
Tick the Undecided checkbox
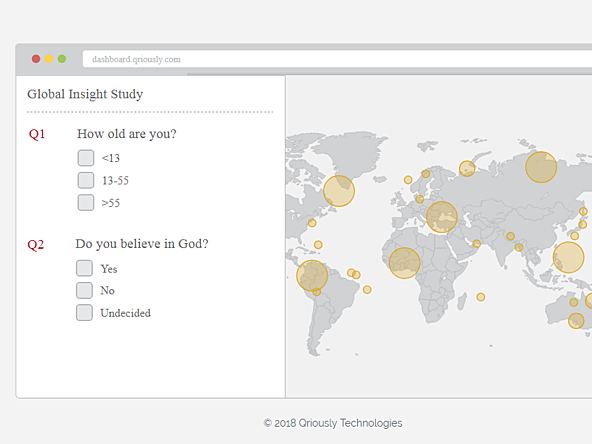pos(84,313)
